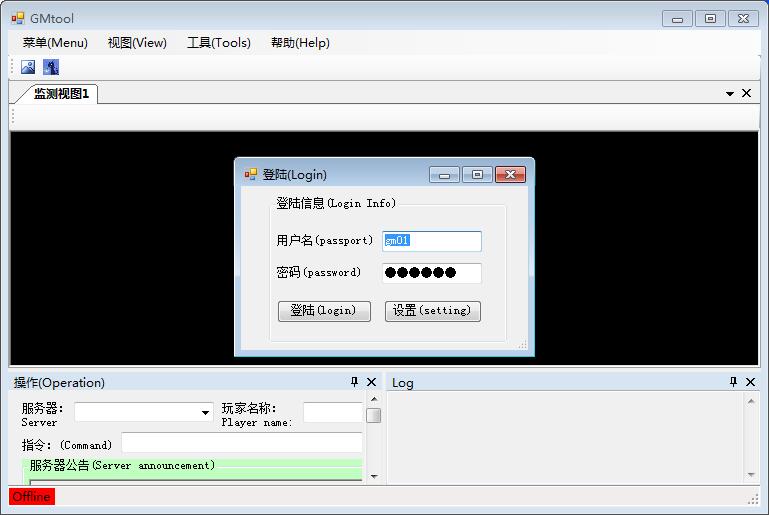Toggle auto-hide pin on Log panel

point(733,382)
